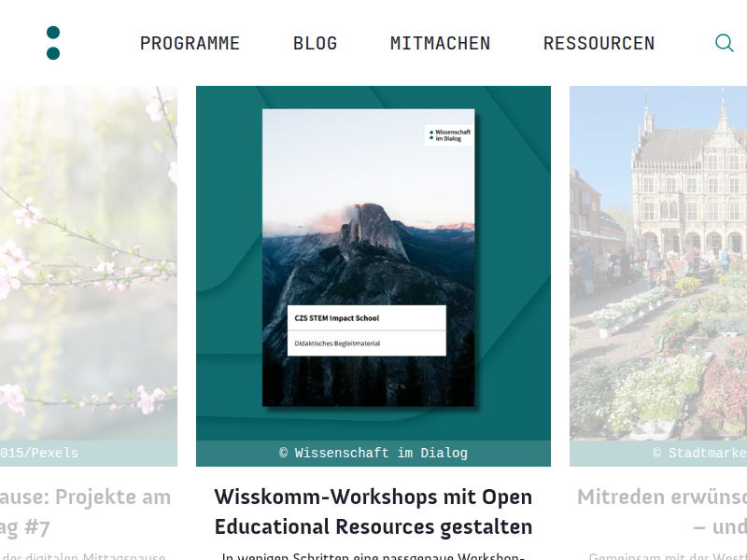Click the 'Gemeinsam mit der' teaser text
The width and height of the screenshot is (747, 560).
pyautogui.click(x=661, y=556)
